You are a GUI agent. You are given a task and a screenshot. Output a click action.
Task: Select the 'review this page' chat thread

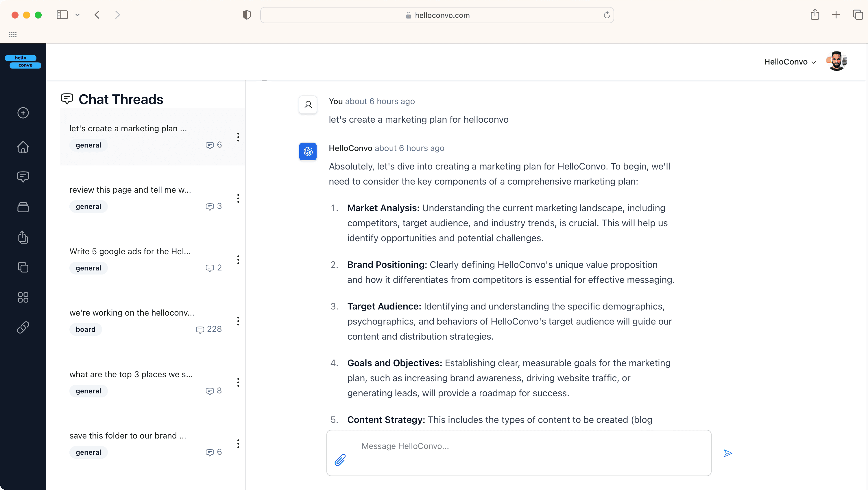click(x=130, y=190)
